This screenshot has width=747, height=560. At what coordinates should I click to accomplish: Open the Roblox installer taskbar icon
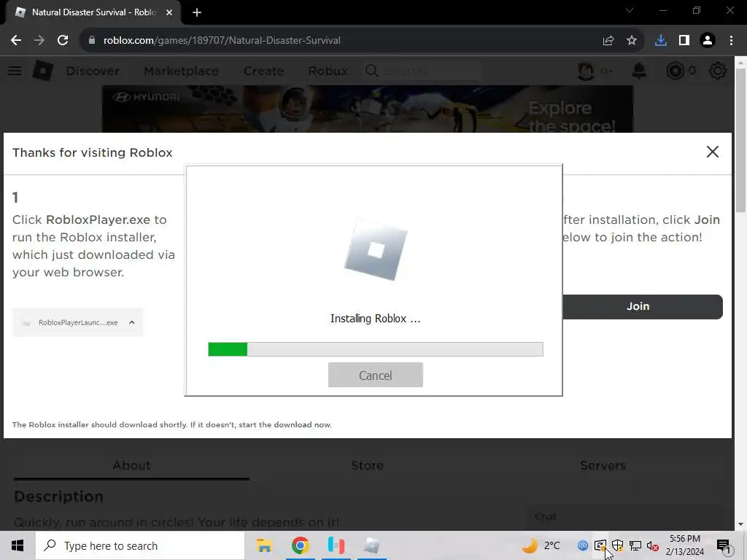(x=372, y=545)
